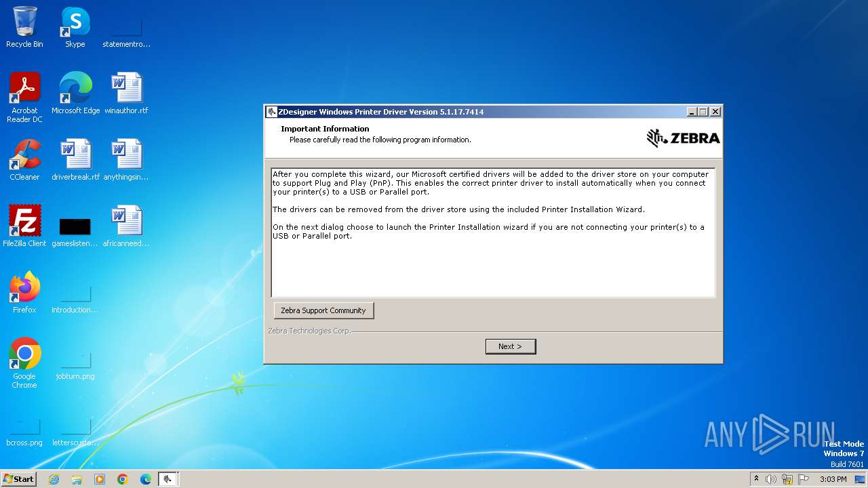Click the volume speaker tray icon
Viewport: 868px width, 488px height.
[x=771, y=479]
